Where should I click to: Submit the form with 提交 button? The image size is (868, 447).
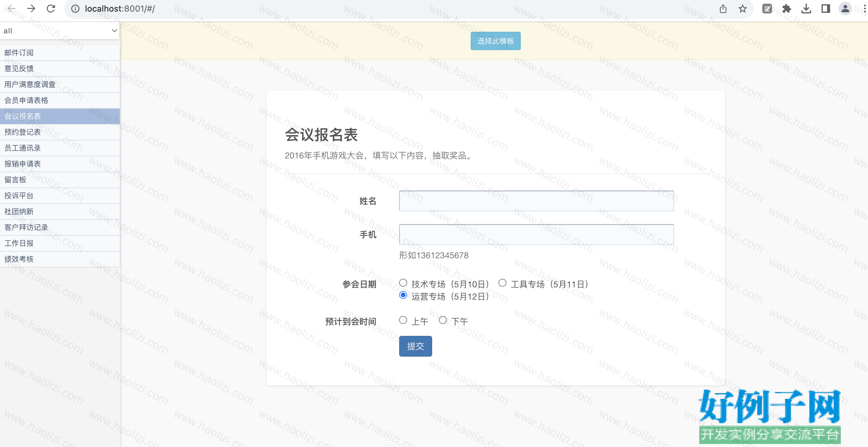(415, 346)
